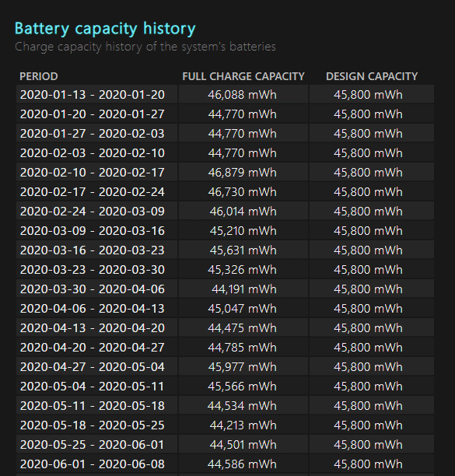455x476 pixels.
Task: Click the 44,213 mWh capacity value
Action: tap(243, 425)
